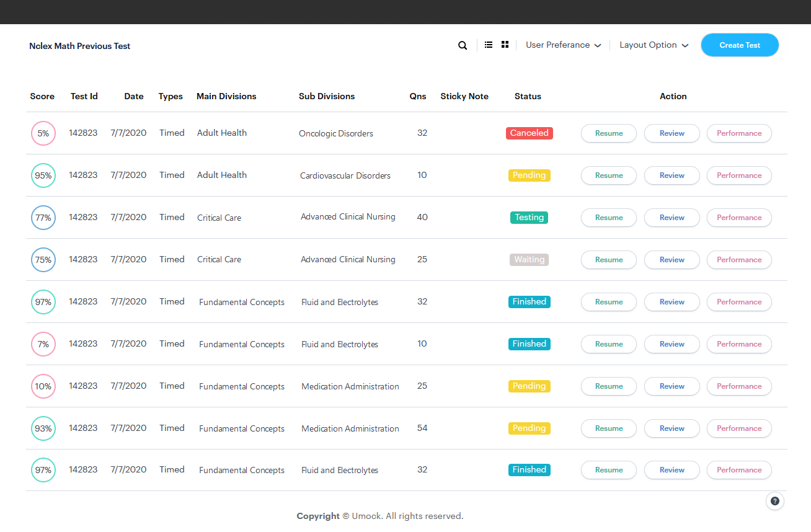Resume the test scored 93%
Image resolution: width=811 pixels, height=532 pixels.
click(609, 428)
